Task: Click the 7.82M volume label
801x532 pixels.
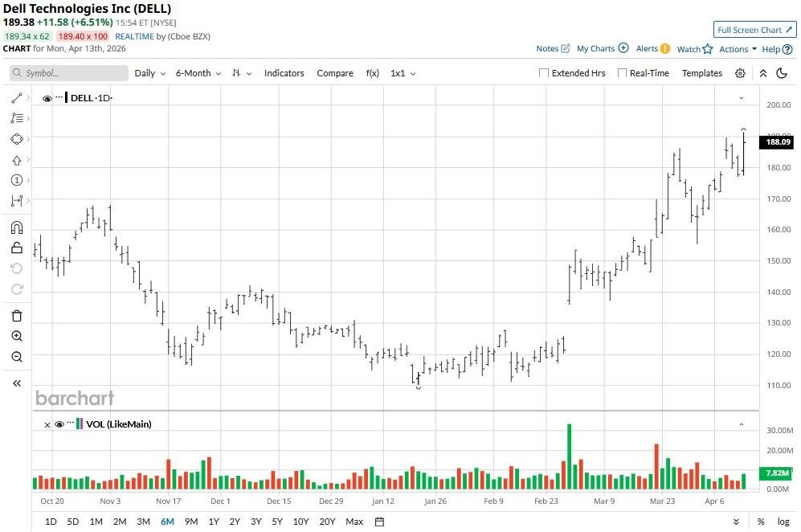Action: click(x=777, y=473)
